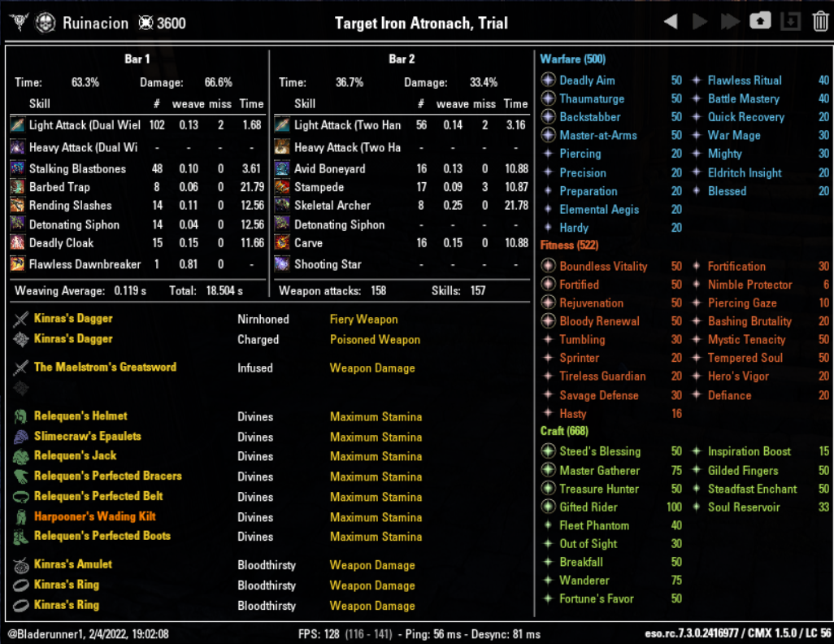Click the Flawless Dawnbreaker ultimate icon
The image size is (834, 644).
coord(18,264)
